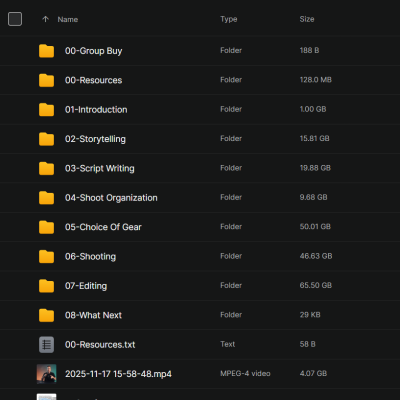Click the 19.88 GB size value
400x400 pixels.
(315, 168)
